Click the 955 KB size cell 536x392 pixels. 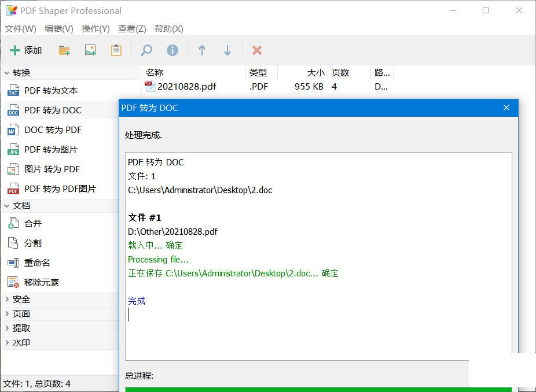tap(309, 87)
